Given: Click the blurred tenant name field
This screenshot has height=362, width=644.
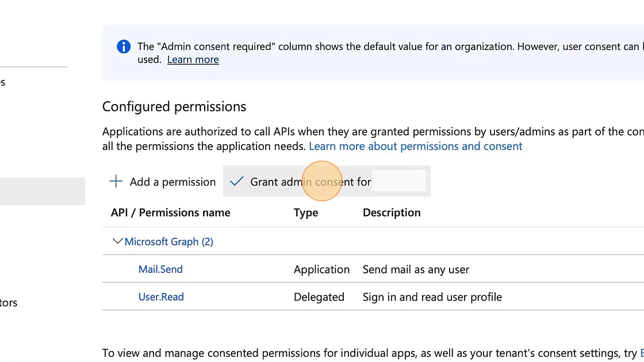Looking at the screenshot, I should 400,180.
